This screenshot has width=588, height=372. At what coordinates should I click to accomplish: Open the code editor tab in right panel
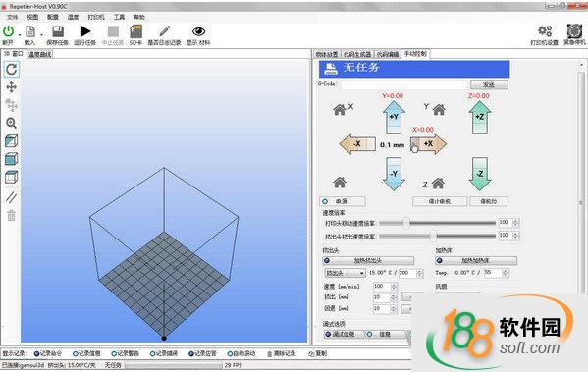point(388,54)
